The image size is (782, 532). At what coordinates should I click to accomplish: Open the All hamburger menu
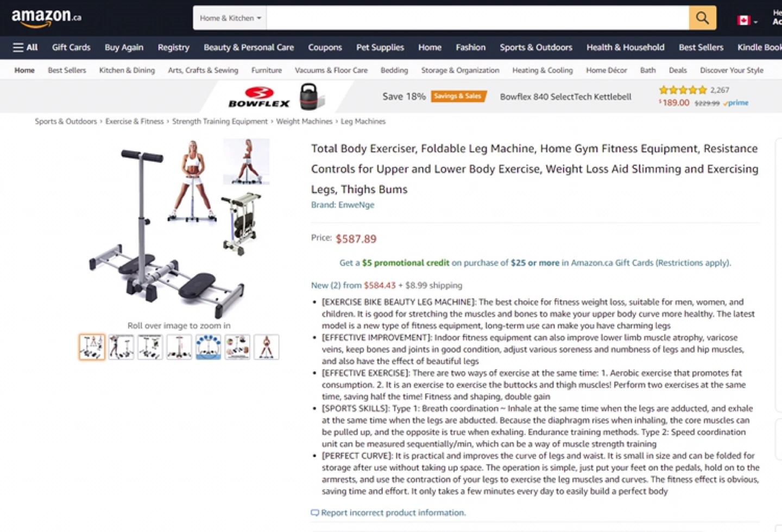point(25,47)
